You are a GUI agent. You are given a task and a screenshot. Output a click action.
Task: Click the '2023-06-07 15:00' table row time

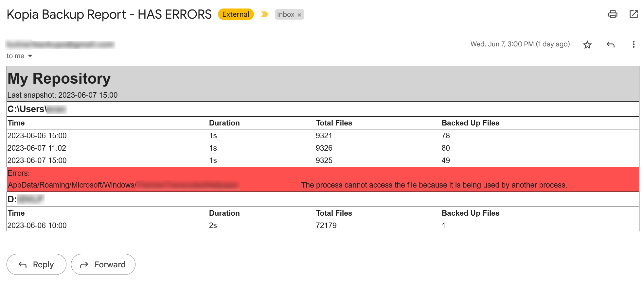37,160
